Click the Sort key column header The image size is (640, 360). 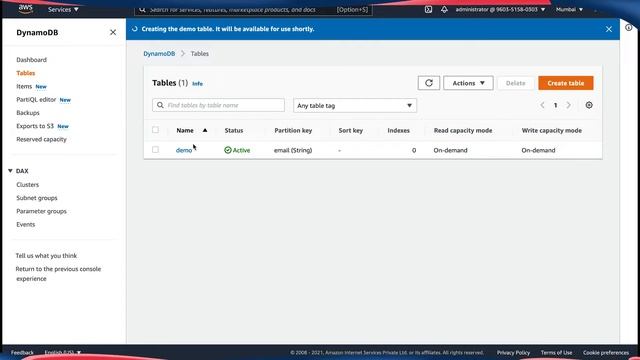click(351, 130)
